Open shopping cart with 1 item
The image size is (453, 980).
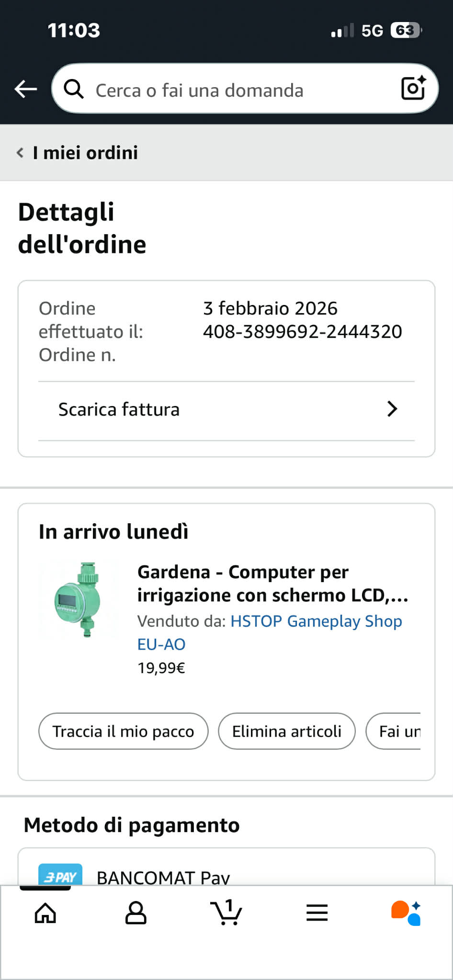tap(226, 912)
